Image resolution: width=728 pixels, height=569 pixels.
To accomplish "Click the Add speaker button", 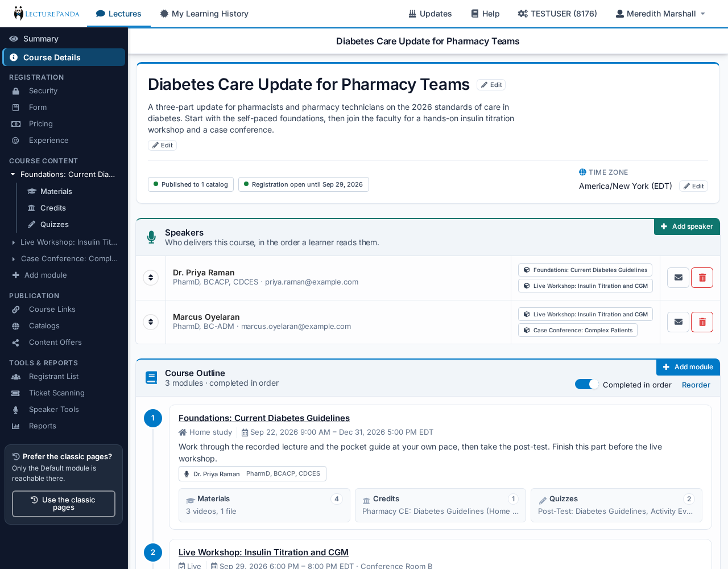I will 687,226.
